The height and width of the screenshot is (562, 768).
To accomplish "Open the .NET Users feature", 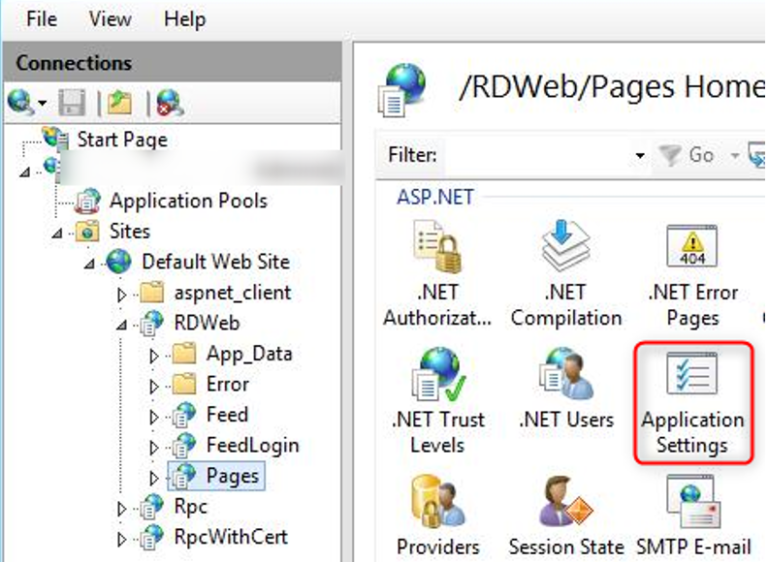I will pyautogui.click(x=566, y=388).
